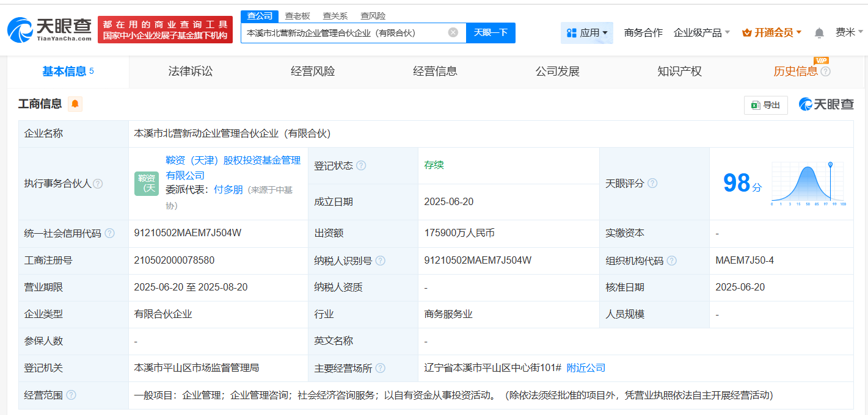Click help icon beside 经营范围
The image size is (868, 415).
click(71, 395)
